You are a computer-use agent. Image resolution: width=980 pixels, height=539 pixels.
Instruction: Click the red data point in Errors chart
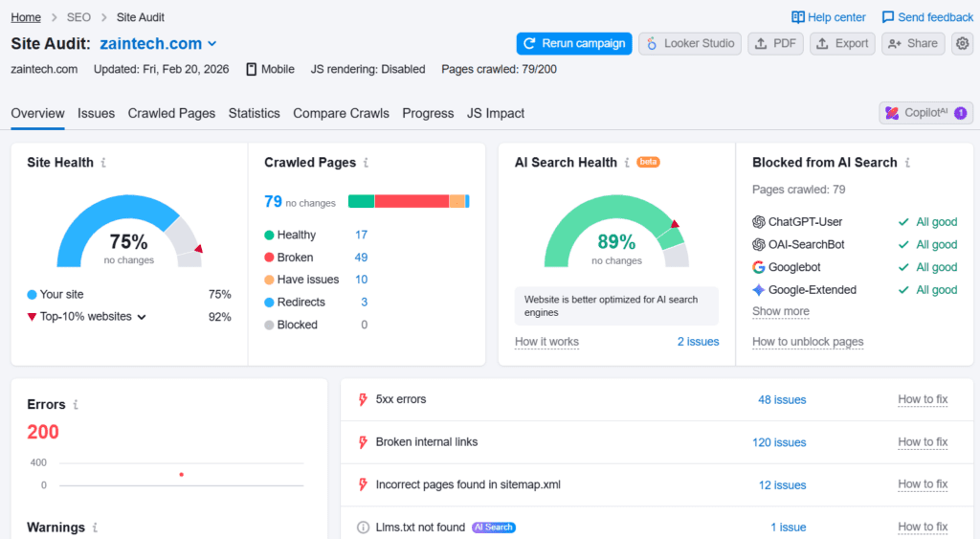pos(181,474)
